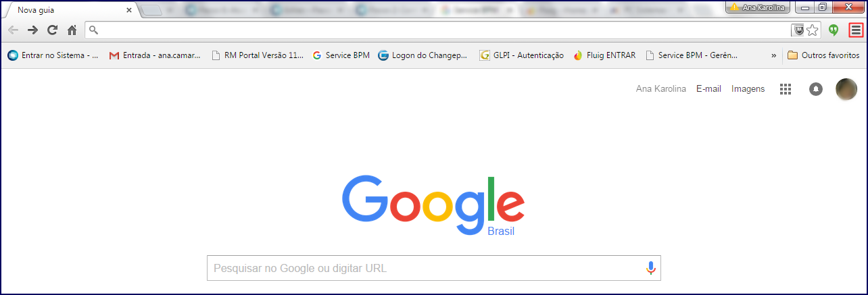Open Google account profile picture
Viewport: 868px width, 295px height.
(846, 89)
